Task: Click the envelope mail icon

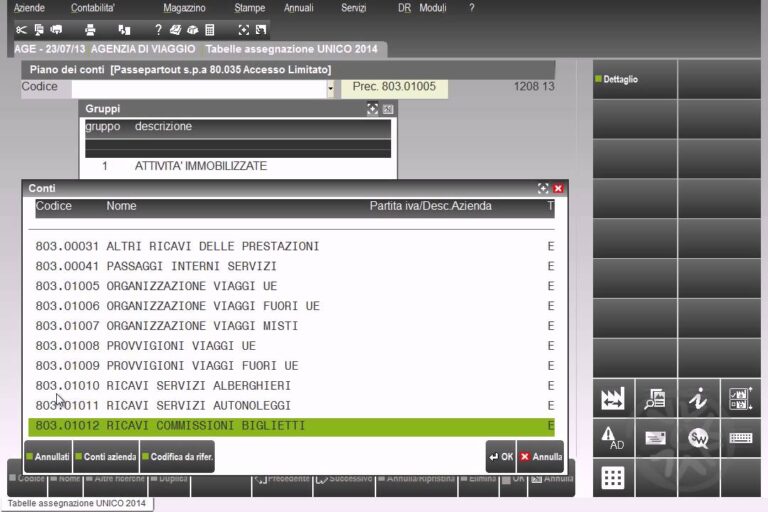Action: pos(655,438)
